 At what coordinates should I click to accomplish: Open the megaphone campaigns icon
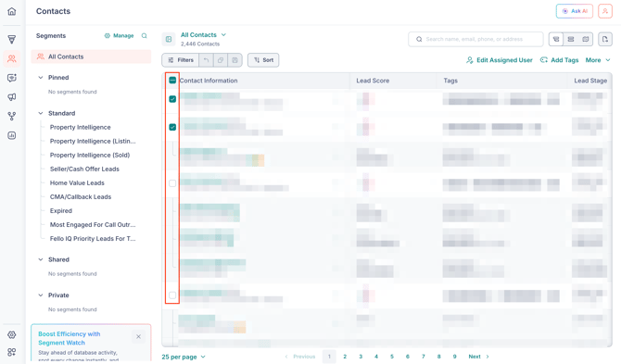coord(12,97)
